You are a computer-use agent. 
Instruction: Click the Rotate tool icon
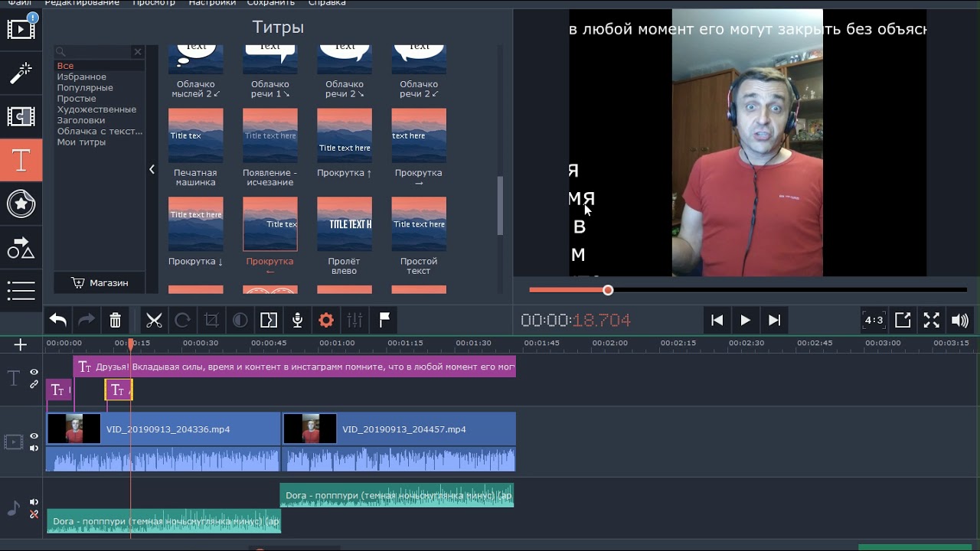pyautogui.click(x=182, y=320)
